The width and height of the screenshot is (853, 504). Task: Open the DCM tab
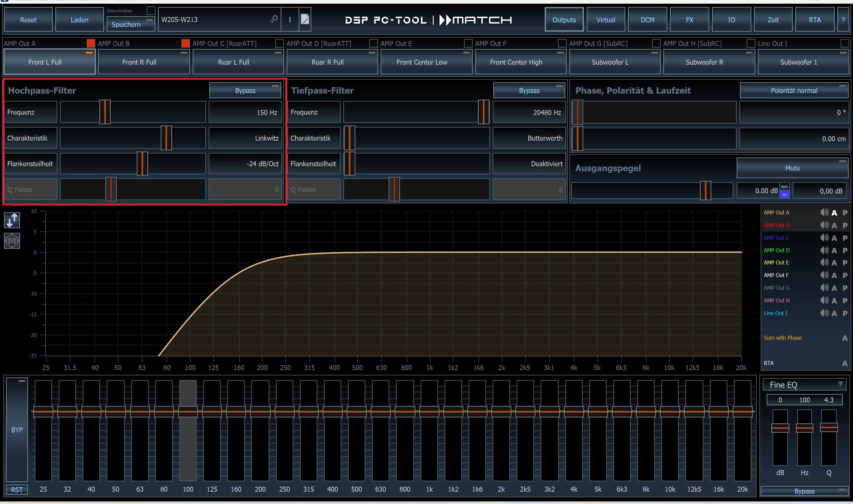click(x=647, y=20)
